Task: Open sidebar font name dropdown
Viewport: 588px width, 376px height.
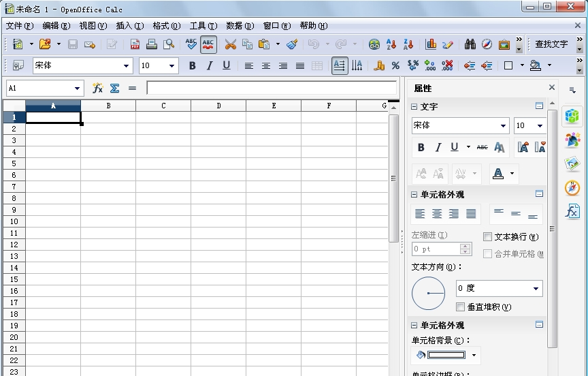Action: pyautogui.click(x=503, y=126)
